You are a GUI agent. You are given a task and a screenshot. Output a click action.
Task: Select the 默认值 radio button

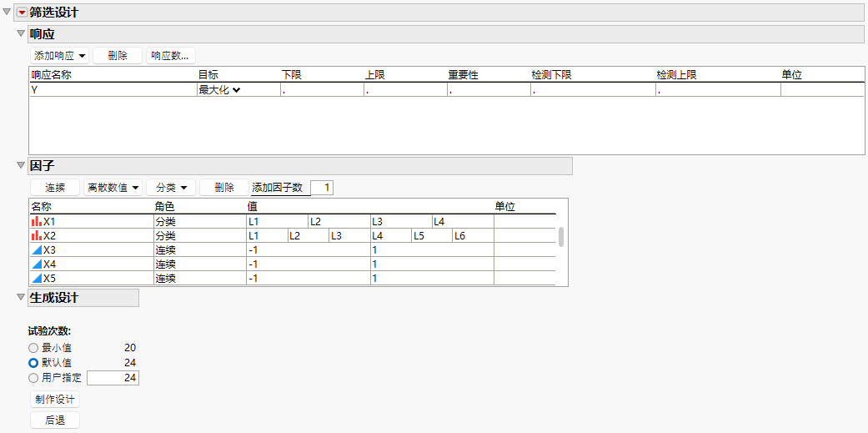[x=33, y=363]
